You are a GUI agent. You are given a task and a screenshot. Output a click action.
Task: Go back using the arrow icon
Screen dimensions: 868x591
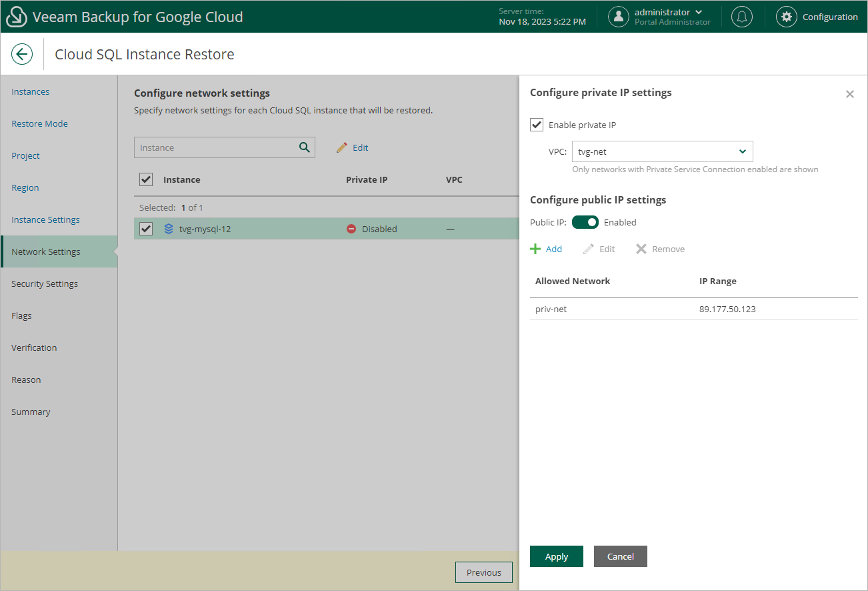[x=22, y=54]
